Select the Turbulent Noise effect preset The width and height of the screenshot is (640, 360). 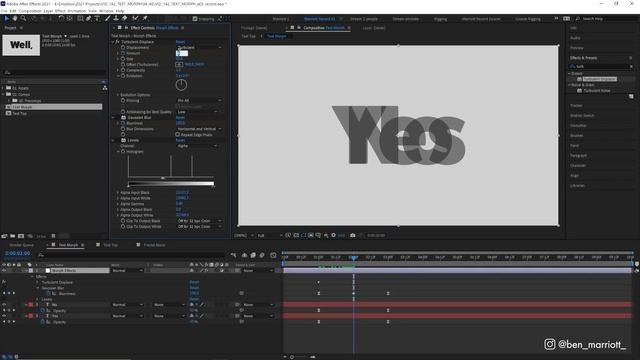click(x=597, y=91)
